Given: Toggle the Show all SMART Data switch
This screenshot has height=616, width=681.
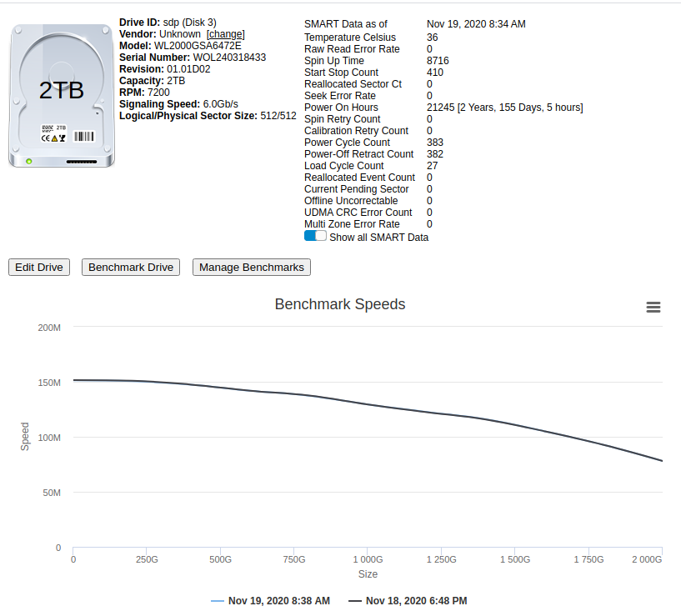Looking at the screenshot, I should click(x=315, y=236).
